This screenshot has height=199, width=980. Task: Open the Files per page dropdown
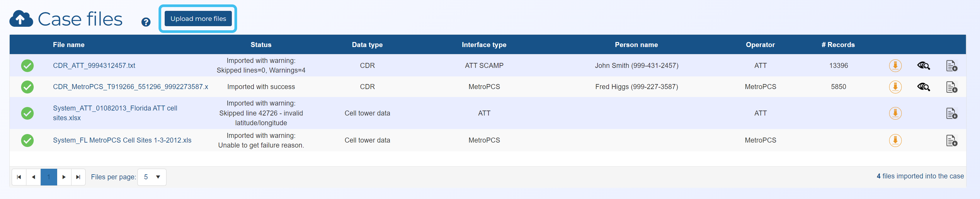click(x=152, y=177)
